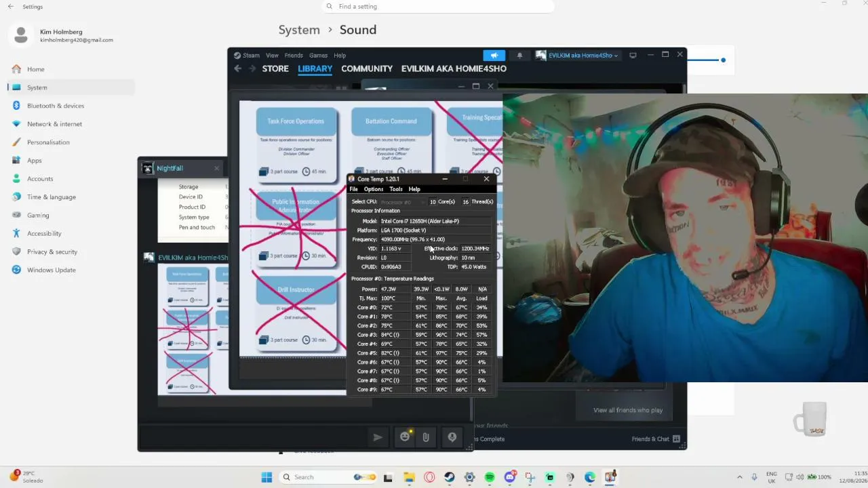Image resolution: width=868 pixels, height=488 pixels.
Task: Switch to Steam LIBRARY tab
Action: (315, 68)
